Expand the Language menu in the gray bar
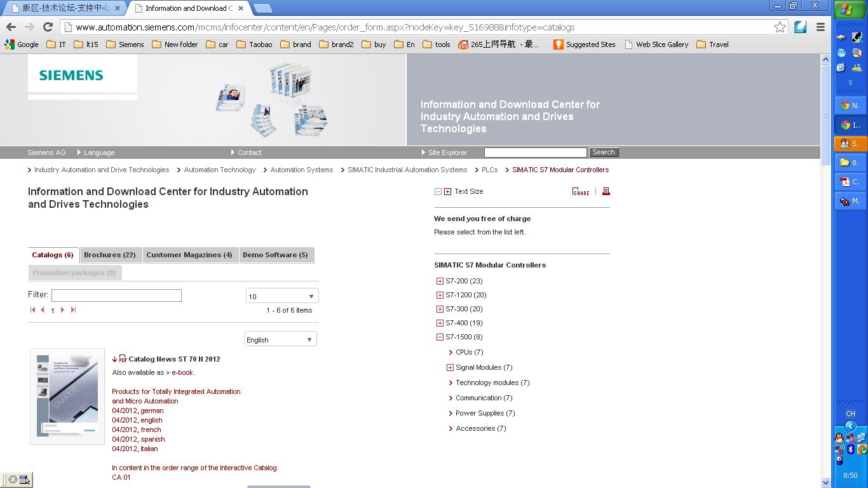This screenshot has height=488, width=868. [96, 152]
